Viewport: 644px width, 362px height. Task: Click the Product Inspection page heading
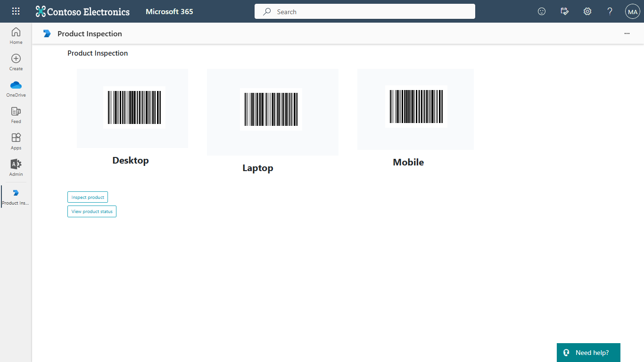98,53
